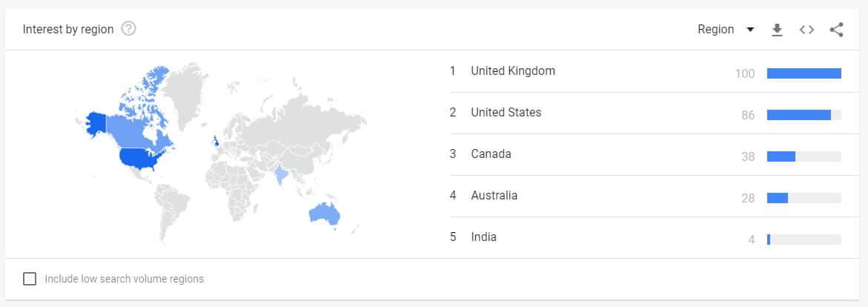868x307 pixels.
Task: Click the United Kingdom interest bar
Action: pos(804,73)
